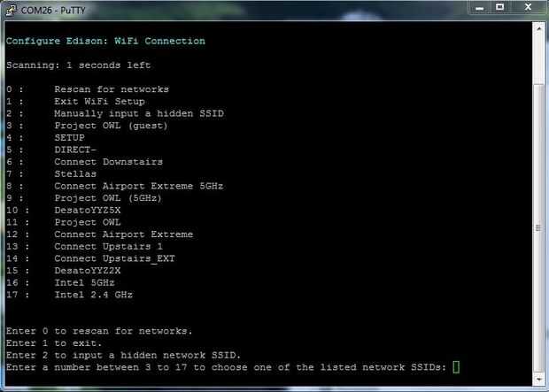Screen dimensions: 549x392
Task: Click 'Connect Airport Extreme 5GHz' row
Action: tap(115, 186)
